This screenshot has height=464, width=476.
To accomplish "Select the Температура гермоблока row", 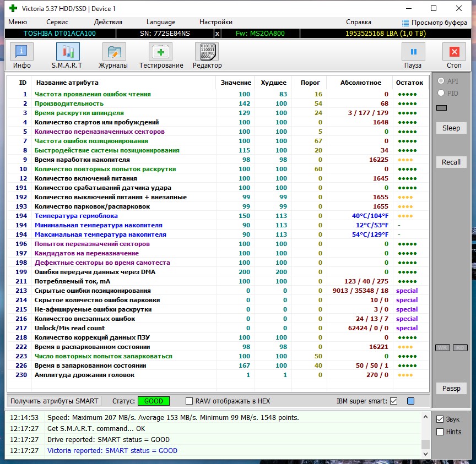I will (x=218, y=216).
